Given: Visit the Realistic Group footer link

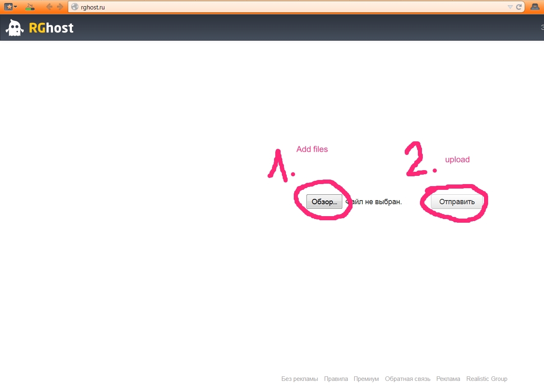Looking at the screenshot, I should [x=486, y=379].
